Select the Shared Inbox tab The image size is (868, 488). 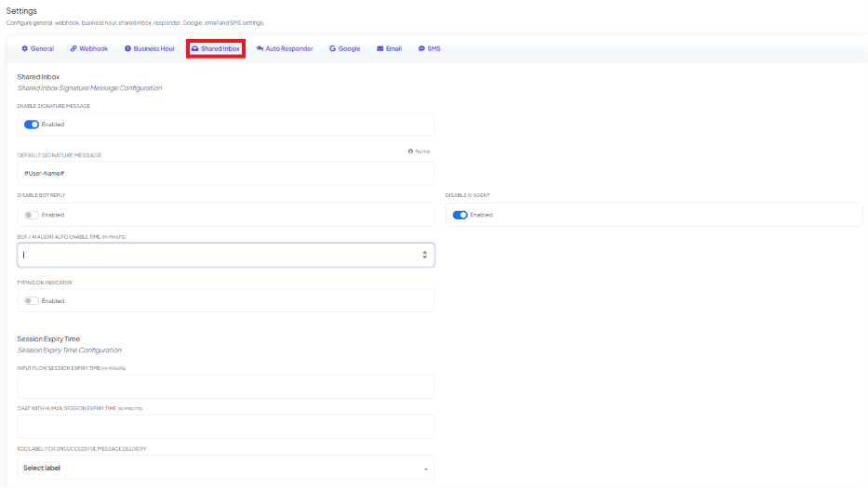[216, 48]
